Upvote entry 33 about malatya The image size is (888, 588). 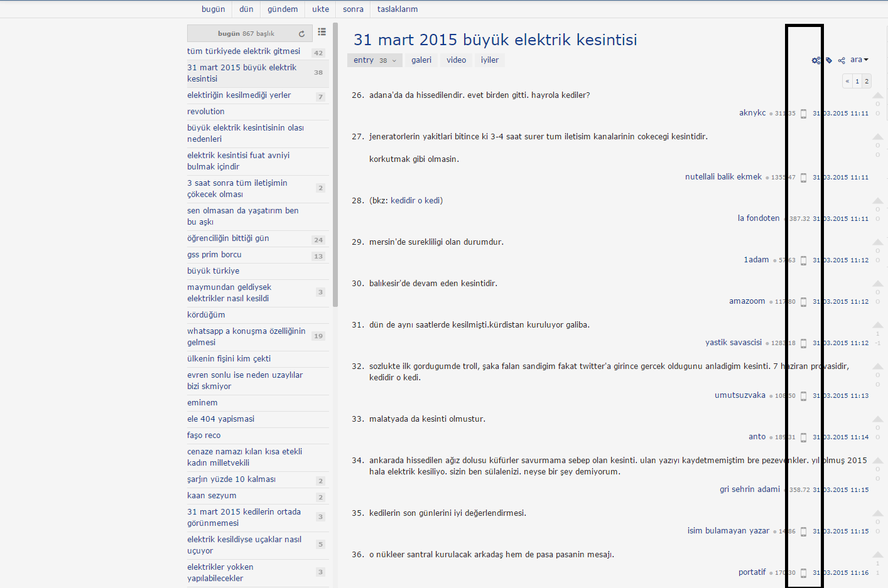[x=878, y=419]
